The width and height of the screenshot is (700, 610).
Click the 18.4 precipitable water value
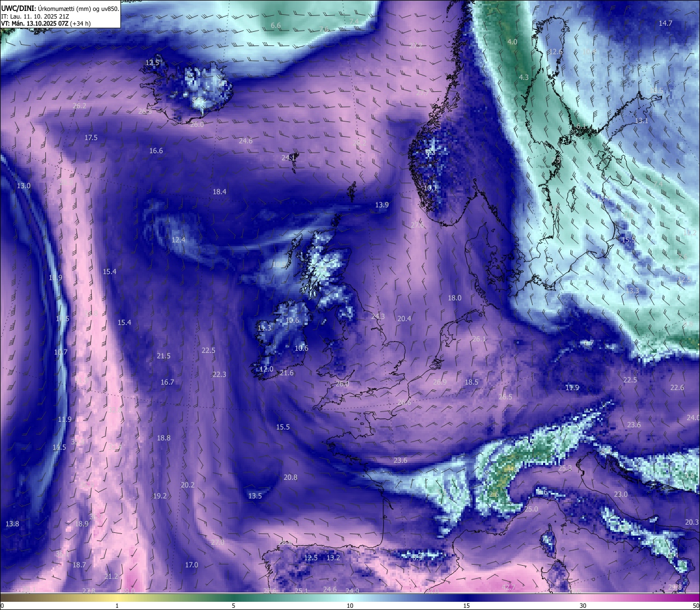[219, 191]
